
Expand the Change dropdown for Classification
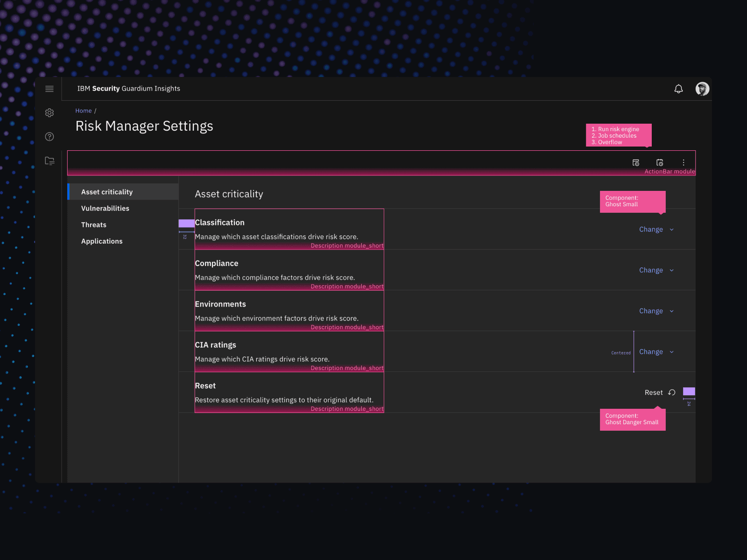(656, 229)
